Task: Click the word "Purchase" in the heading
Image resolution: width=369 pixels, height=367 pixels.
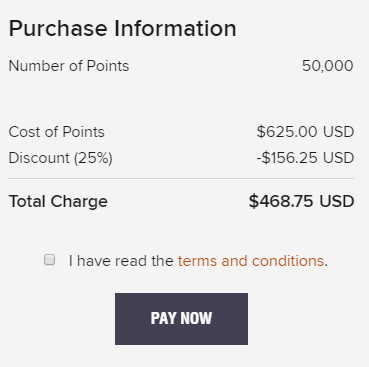Action: pyautogui.click(x=58, y=29)
